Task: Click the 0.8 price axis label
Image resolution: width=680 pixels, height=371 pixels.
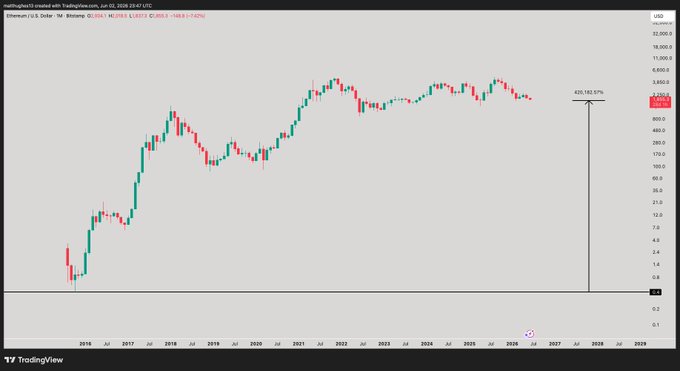Action: point(656,277)
